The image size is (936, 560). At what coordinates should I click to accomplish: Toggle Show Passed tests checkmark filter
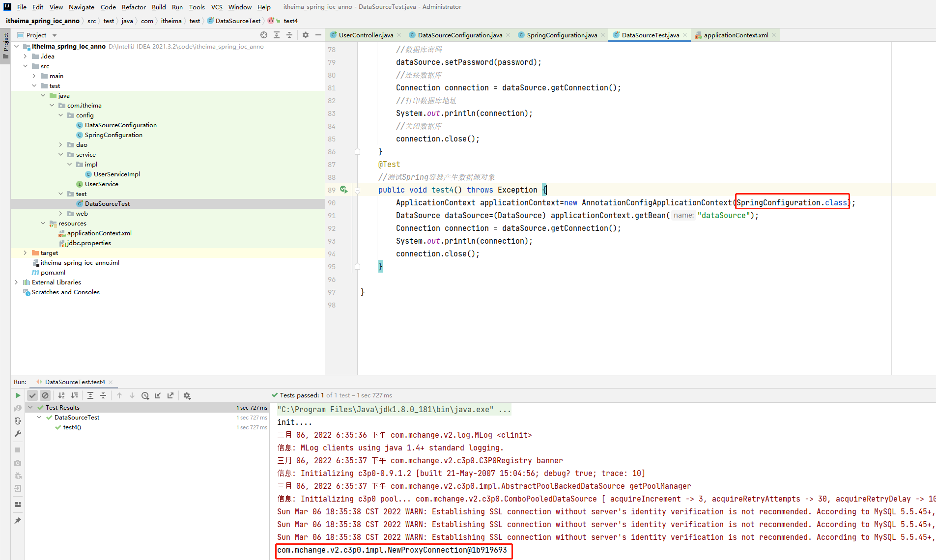tap(32, 395)
